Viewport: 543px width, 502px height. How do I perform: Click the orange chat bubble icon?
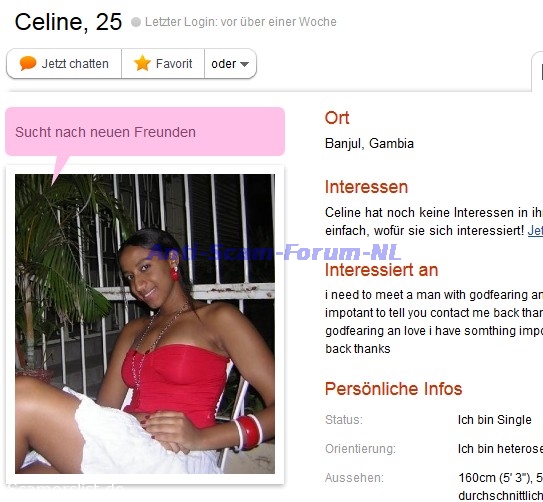28,63
